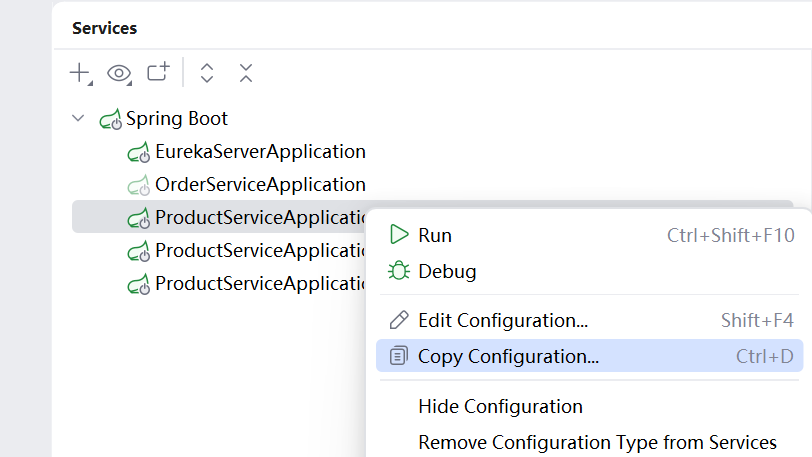This screenshot has height=457, width=812.
Task: Choose Run from the context menu
Action: tap(589, 235)
